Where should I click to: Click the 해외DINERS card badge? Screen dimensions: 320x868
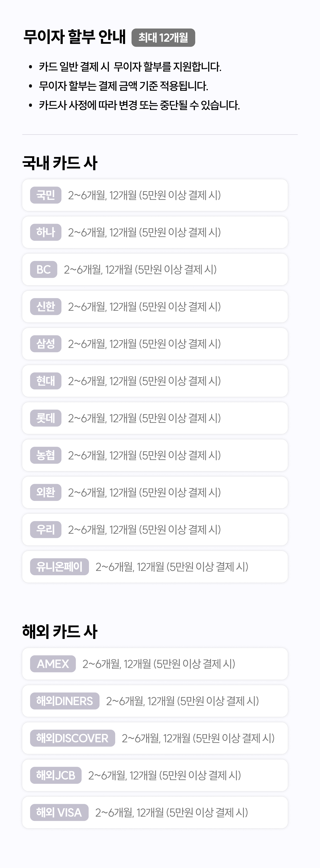pyautogui.click(x=65, y=701)
